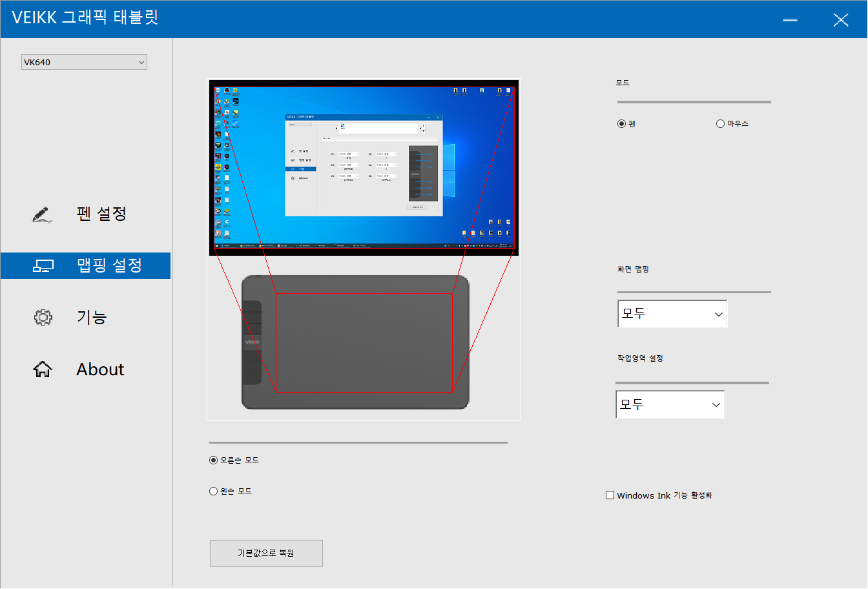The height and width of the screenshot is (589, 868).
Task: Click the 모드 section label
Action: click(623, 83)
